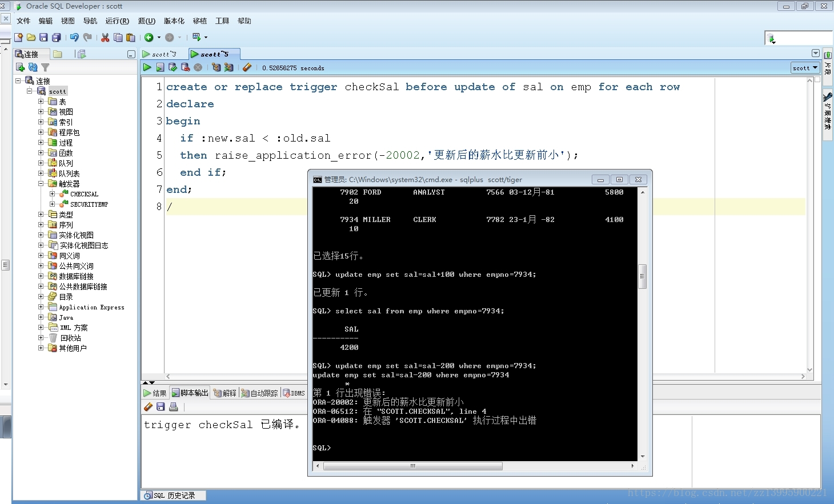This screenshot has width=834, height=504.
Task: Click the gray Forward navigation icon
Action: click(x=169, y=38)
